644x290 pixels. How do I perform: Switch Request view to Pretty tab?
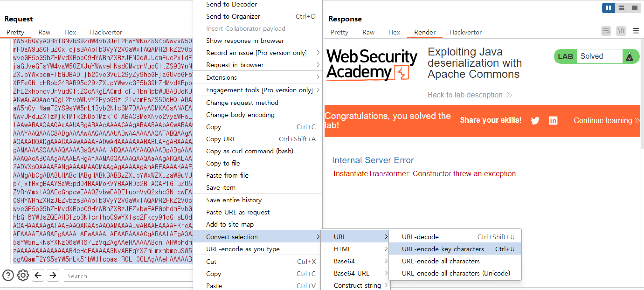pyautogui.click(x=15, y=32)
